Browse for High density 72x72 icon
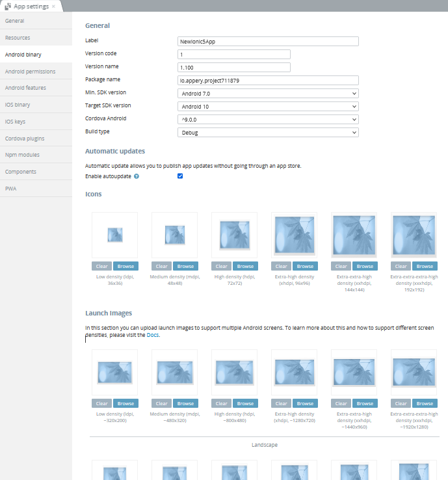 coord(245,266)
